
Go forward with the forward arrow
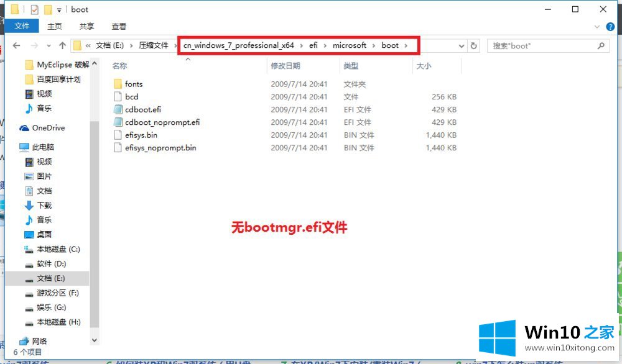click(x=34, y=45)
